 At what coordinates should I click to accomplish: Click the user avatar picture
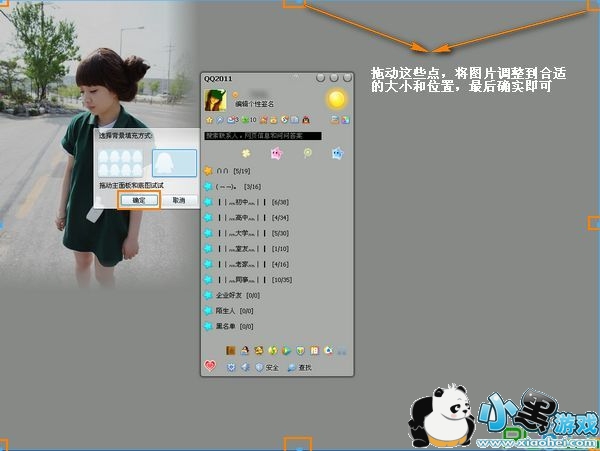point(215,100)
